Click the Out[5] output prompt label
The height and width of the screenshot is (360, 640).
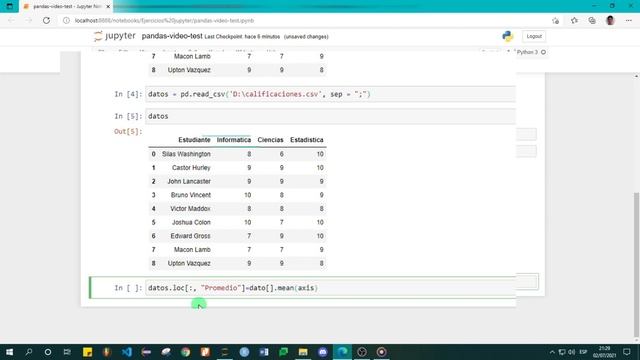pos(128,131)
